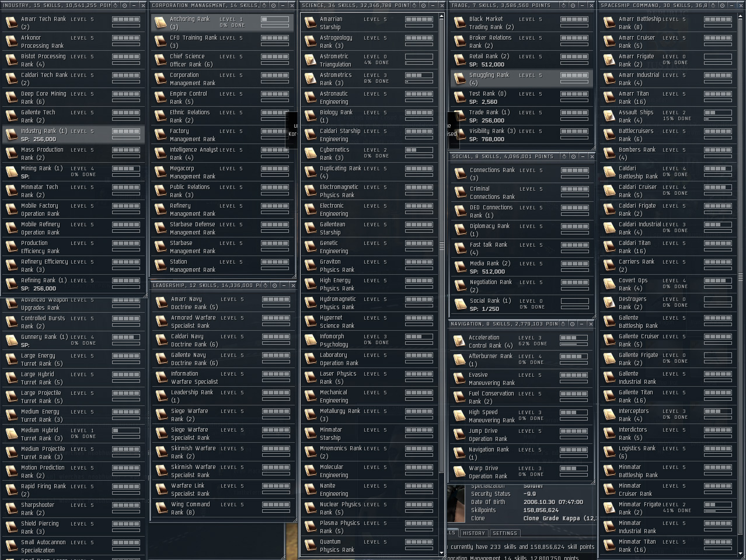Viewport: 746px width, 560px height.
Task: Click the book icon beside Amarr Tech Rank (2)
Action: pos(11,23)
